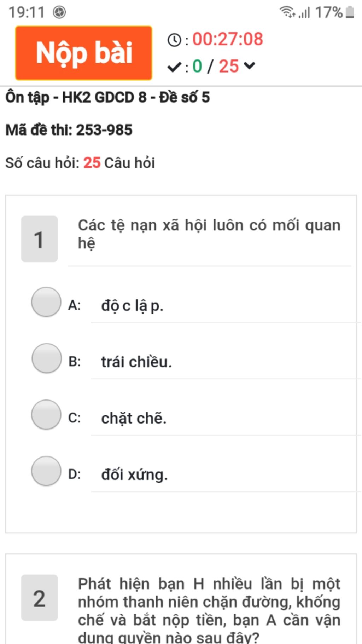Select radio option D đối xứng
This screenshot has height=644, width=362.
(x=46, y=471)
